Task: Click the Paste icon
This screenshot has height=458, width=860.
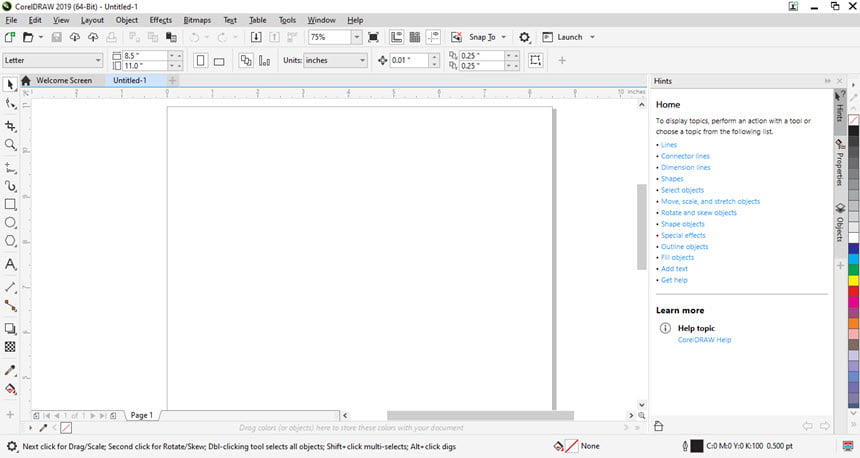Action: (171, 37)
